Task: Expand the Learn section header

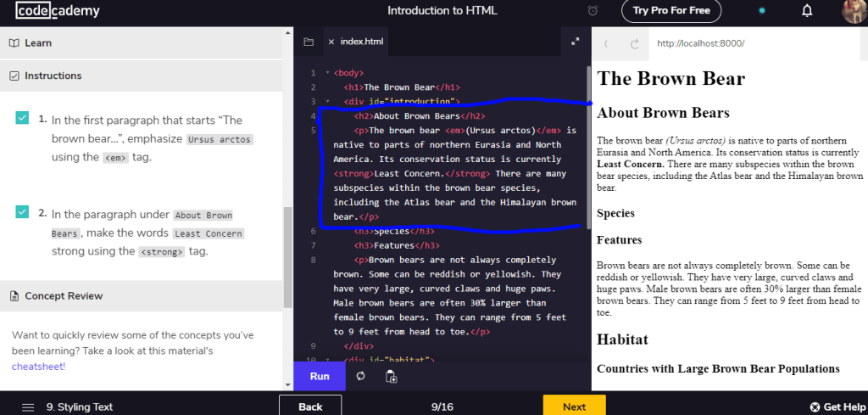Action: tap(38, 43)
